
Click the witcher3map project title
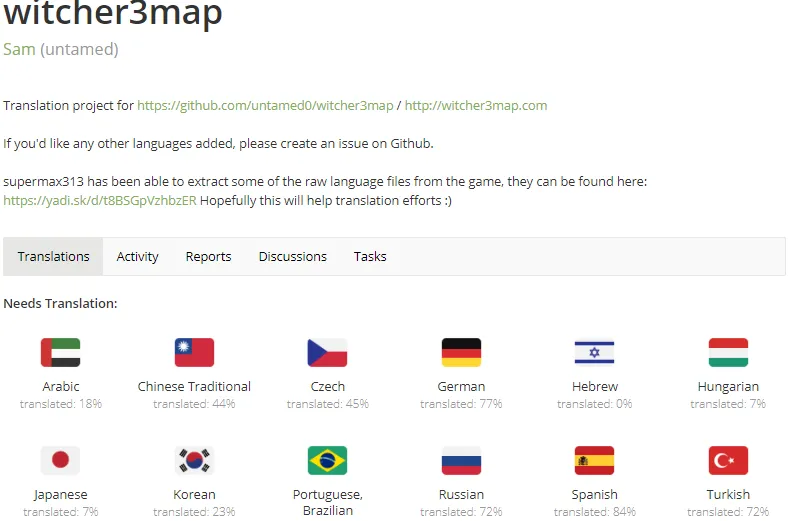[113, 12]
